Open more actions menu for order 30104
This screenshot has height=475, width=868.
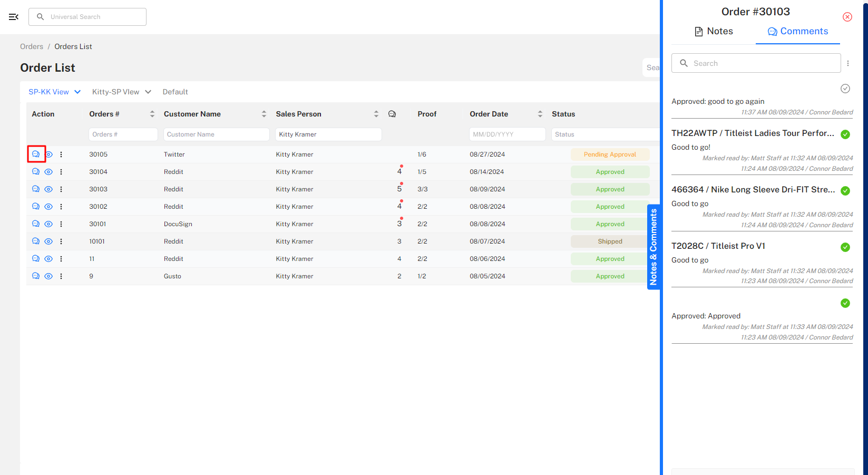[x=61, y=172]
